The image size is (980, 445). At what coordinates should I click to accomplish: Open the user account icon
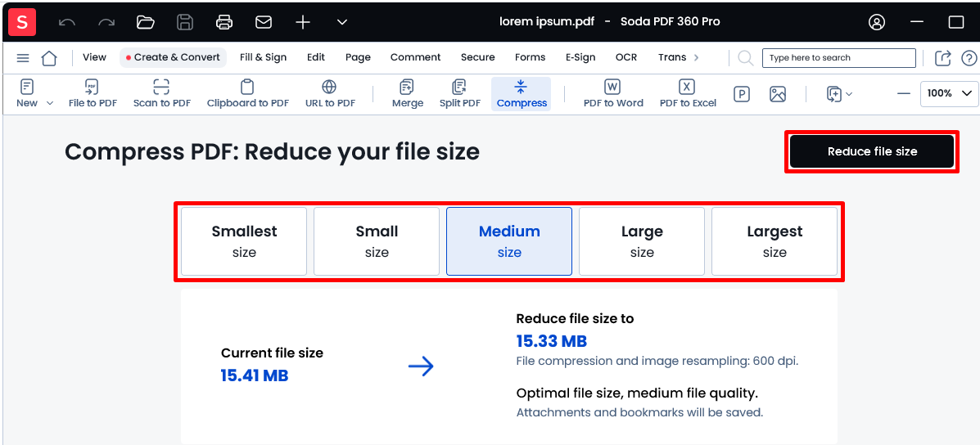[x=877, y=22]
